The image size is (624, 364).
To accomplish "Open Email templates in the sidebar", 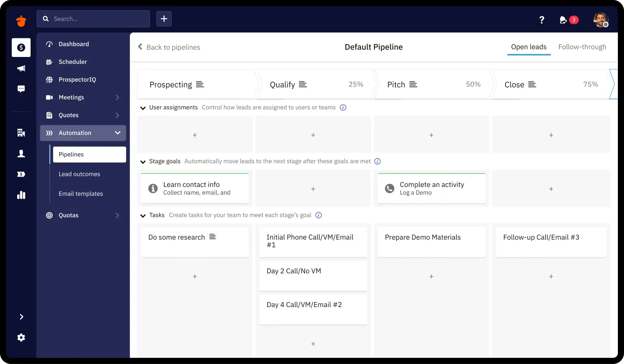I will coord(81,193).
